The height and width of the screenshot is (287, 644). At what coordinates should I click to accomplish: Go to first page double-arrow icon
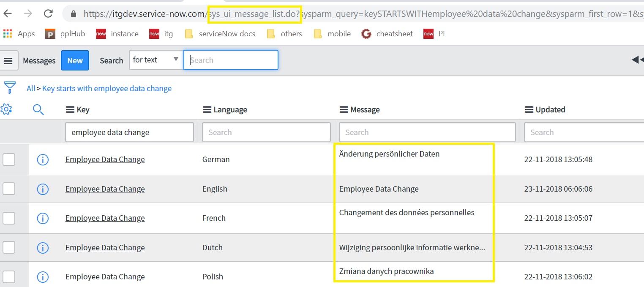coord(637,60)
